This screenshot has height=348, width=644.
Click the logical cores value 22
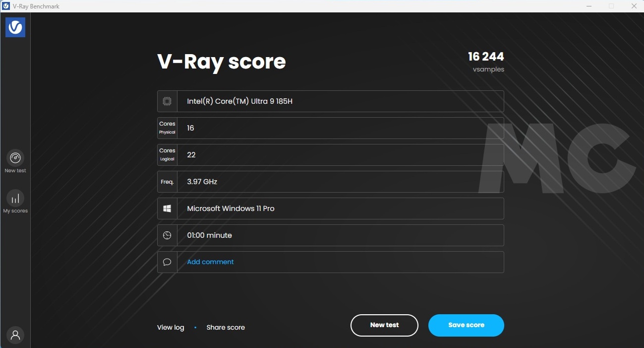tap(191, 155)
